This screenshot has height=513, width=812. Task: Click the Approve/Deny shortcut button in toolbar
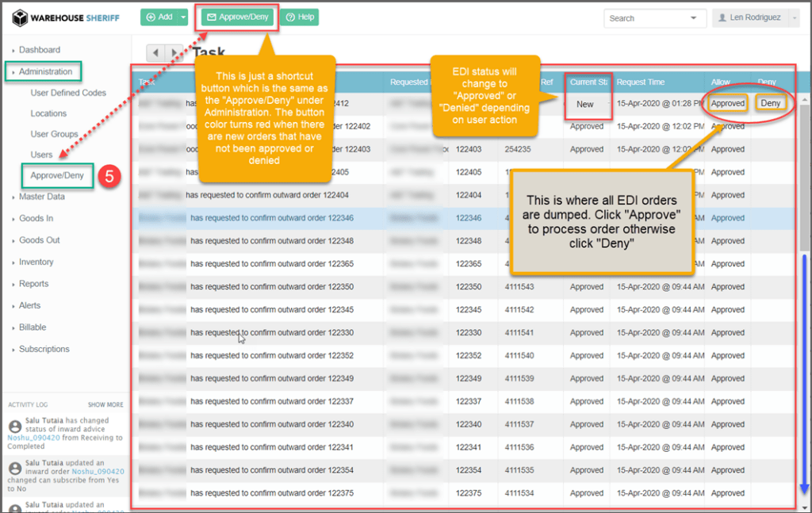coord(237,17)
